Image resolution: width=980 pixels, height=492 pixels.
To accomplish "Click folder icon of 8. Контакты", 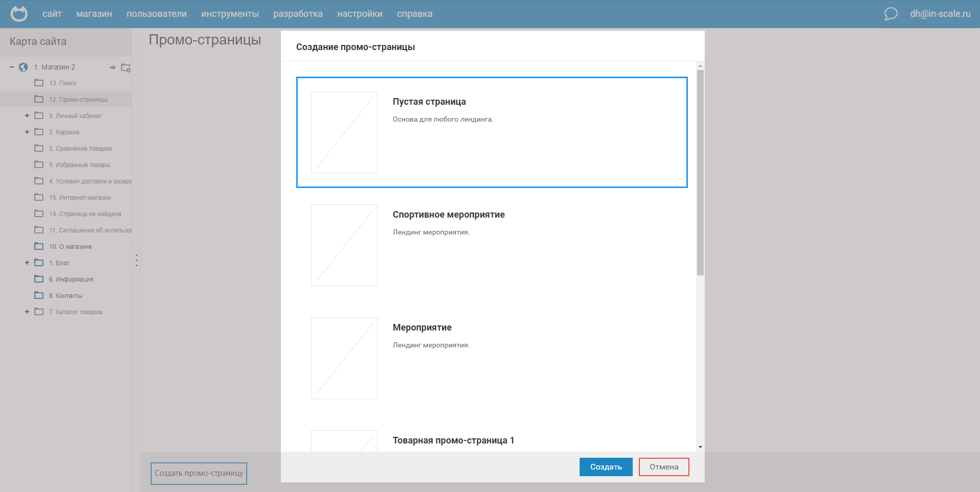I will tap(39, 295).
